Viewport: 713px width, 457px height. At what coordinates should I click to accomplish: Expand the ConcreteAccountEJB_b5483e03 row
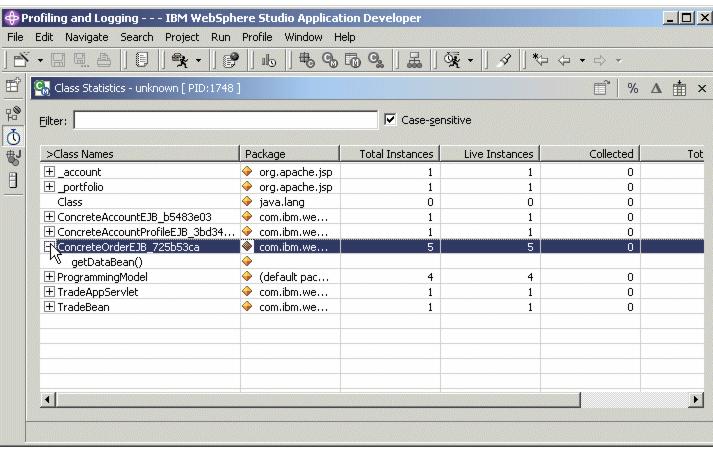click(49, 216)
